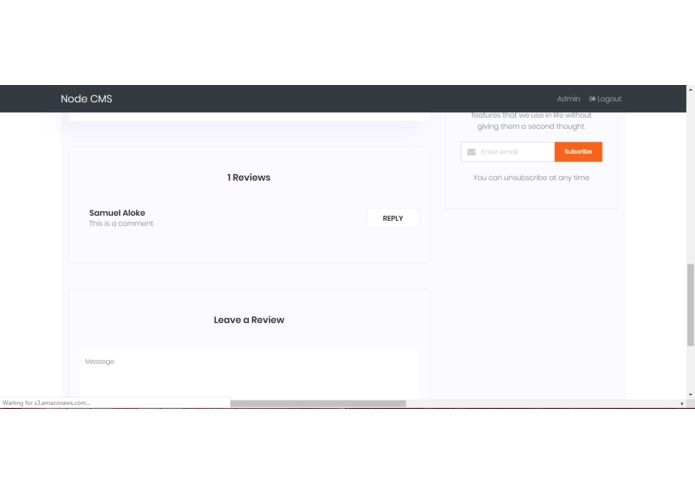Click the logout arrow icon
The height and width of the screenshot is (494, 695).
click(x=592, y=99)
